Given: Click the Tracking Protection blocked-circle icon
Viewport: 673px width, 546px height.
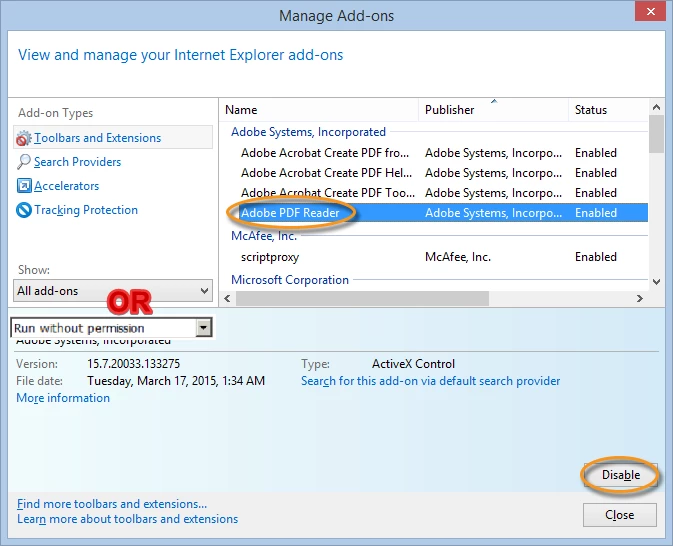Looking at the screenshot, I should (x=24, y=210).
